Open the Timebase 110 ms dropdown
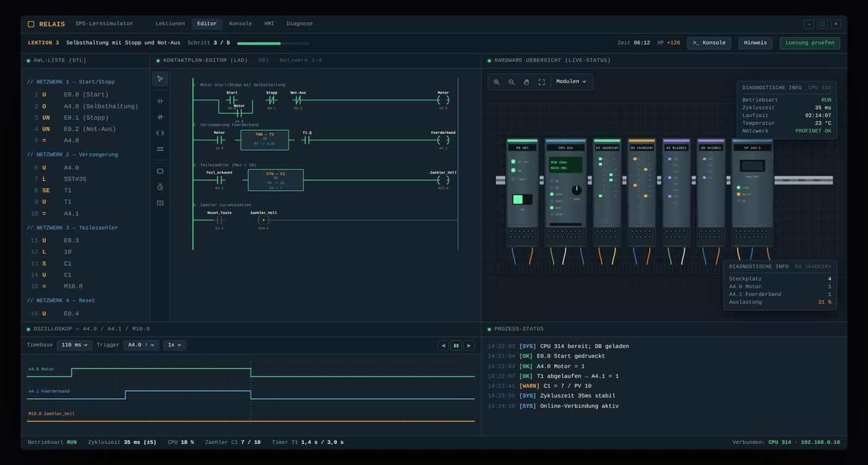868x465 pixels. click(x=74, y=345)
